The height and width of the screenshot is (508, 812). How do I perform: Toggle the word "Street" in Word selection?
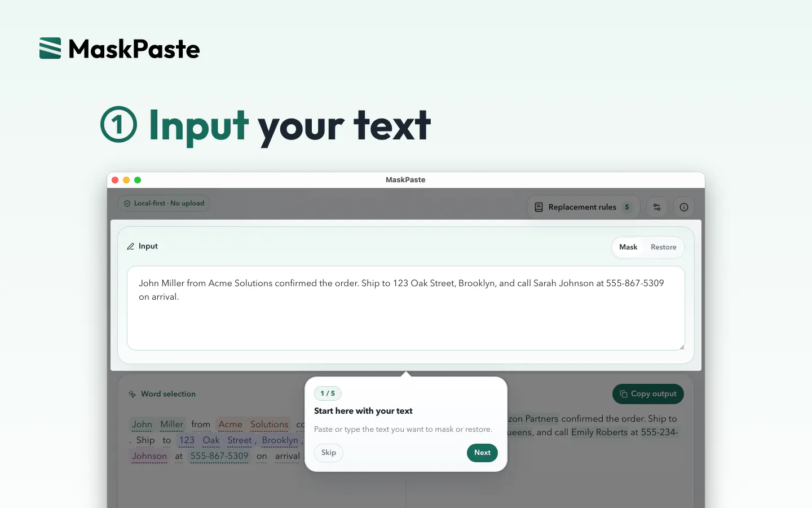coord(240,440)
